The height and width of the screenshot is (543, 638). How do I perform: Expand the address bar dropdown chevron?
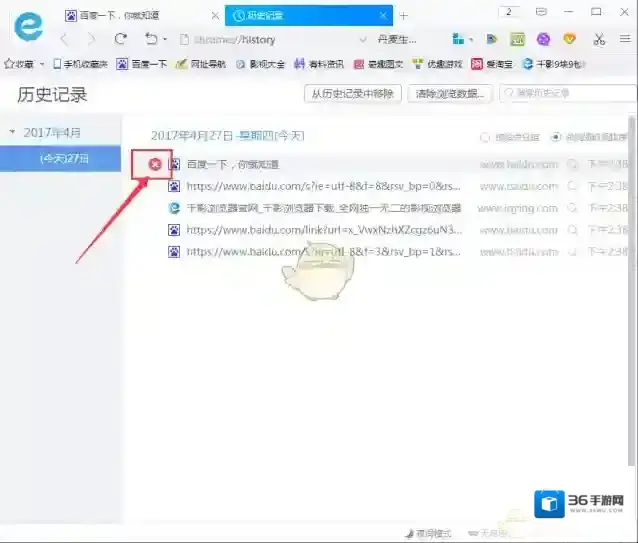[x=363, y=39]
